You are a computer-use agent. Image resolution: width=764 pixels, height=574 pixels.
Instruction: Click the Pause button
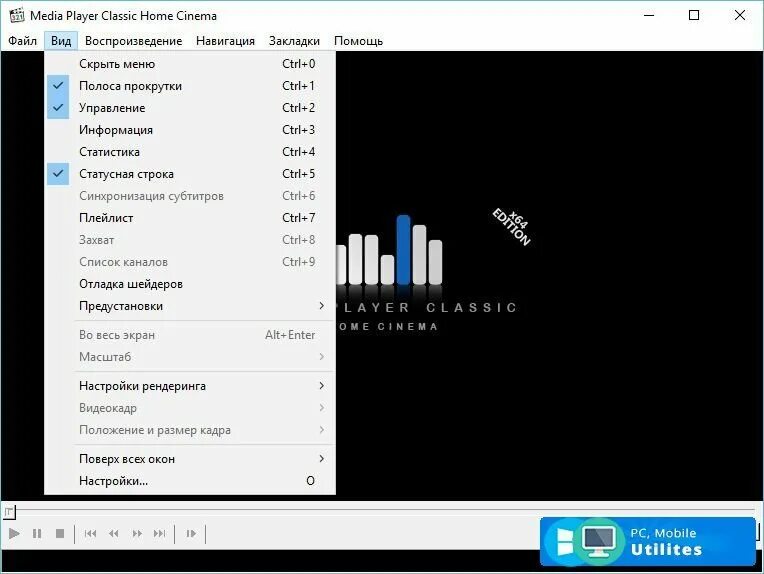pyautogui.click(x=37, y=534)
